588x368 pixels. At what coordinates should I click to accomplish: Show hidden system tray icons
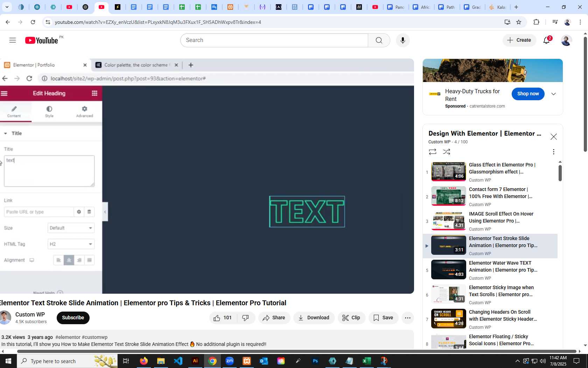coord(517,361)
